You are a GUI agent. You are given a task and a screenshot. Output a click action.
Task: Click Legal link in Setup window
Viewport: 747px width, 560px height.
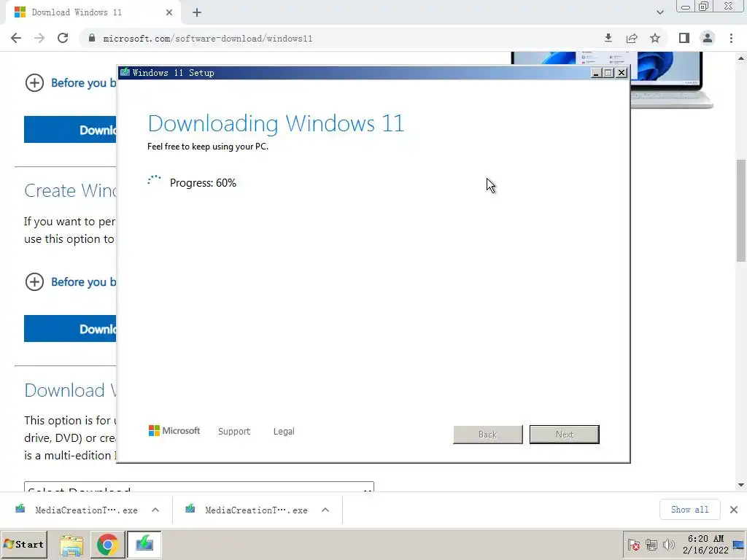(284, 431)
